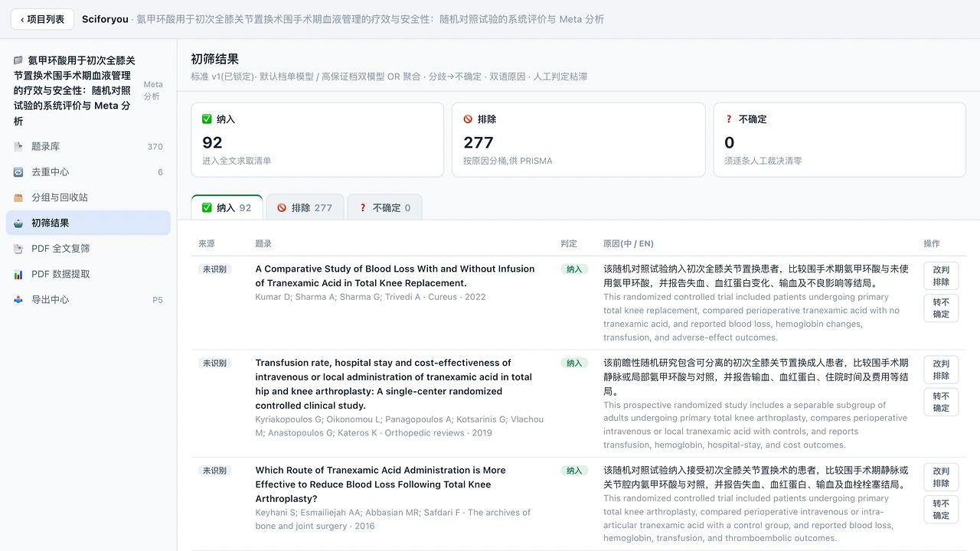Open PDF 数据提取 in the sidebar
The width and height of the screenshot is (980, 551).
(x=88, y=274)
